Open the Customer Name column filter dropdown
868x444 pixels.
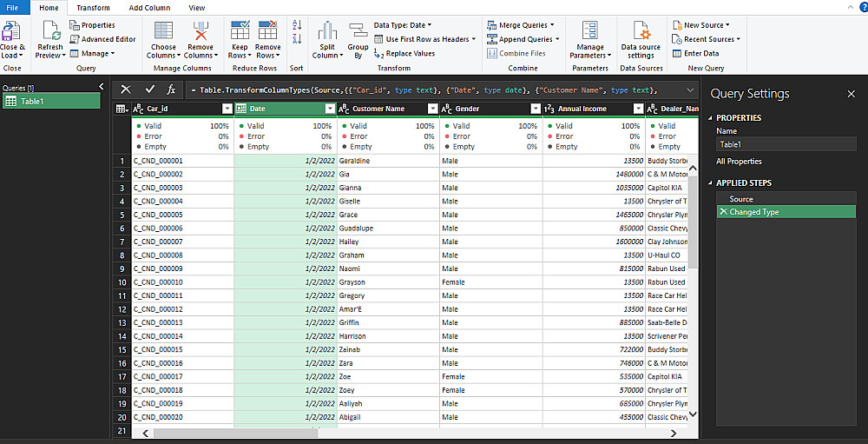(x=432, y=109)
